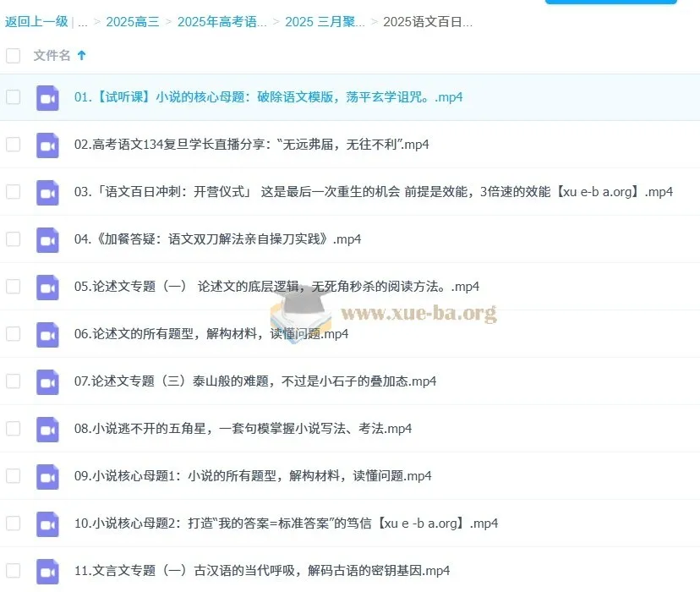The width and height of the screenshot is (700, 592).
Task: Click video icon for 10.小说核心母题2 file
Action: point(47,523)
